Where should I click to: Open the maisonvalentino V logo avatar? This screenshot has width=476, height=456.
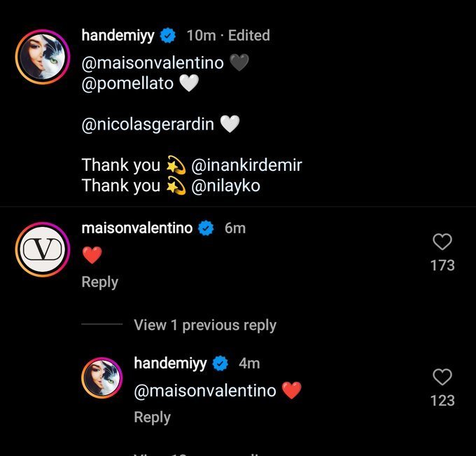point(41,250)
